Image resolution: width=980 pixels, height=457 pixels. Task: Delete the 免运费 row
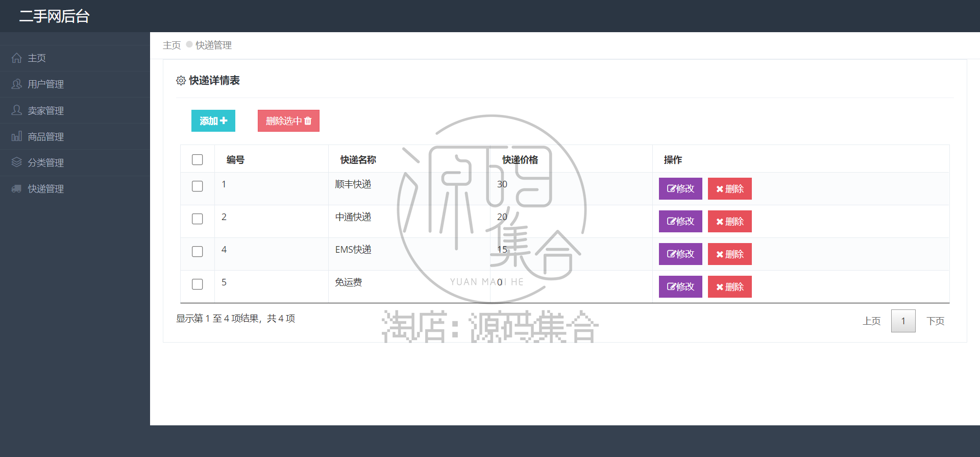coord(730,287)
